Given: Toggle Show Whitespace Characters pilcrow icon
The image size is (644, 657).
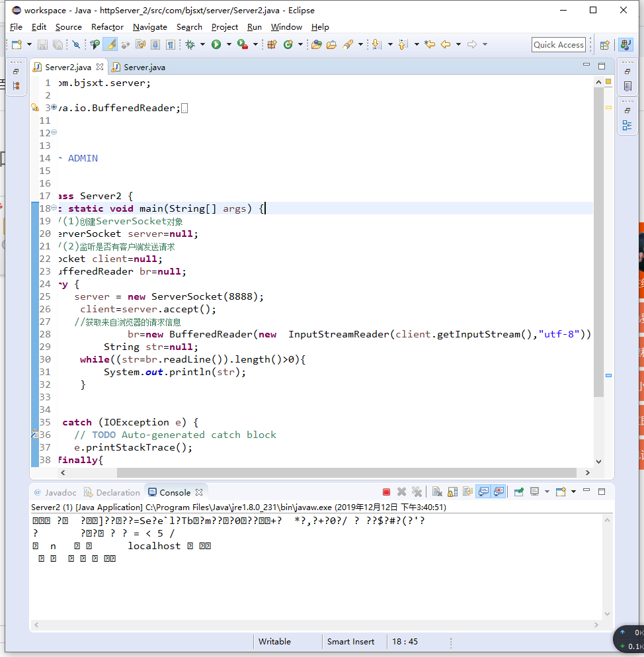Looking at the screenshot, I should (x=171, y=44).
